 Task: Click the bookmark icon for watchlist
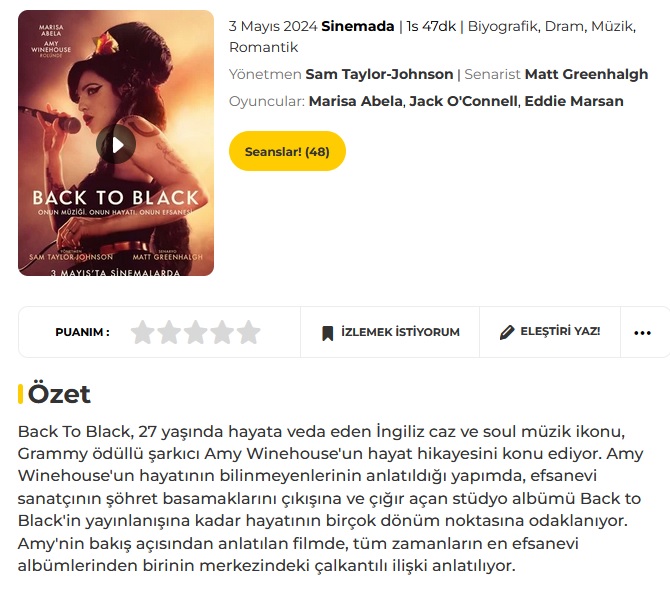(327, 333)
